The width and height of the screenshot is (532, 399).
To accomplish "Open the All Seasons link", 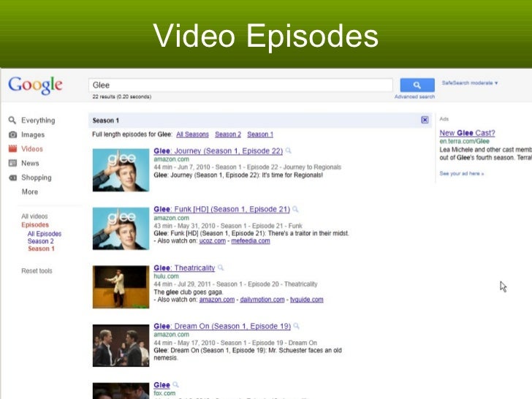I will tap(192, 134).
